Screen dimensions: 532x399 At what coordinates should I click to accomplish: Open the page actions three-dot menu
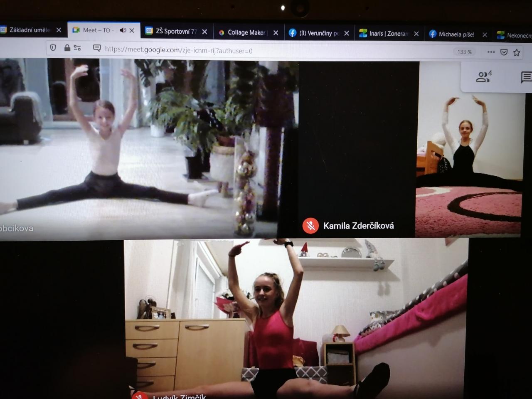click(x=491, y=52)
